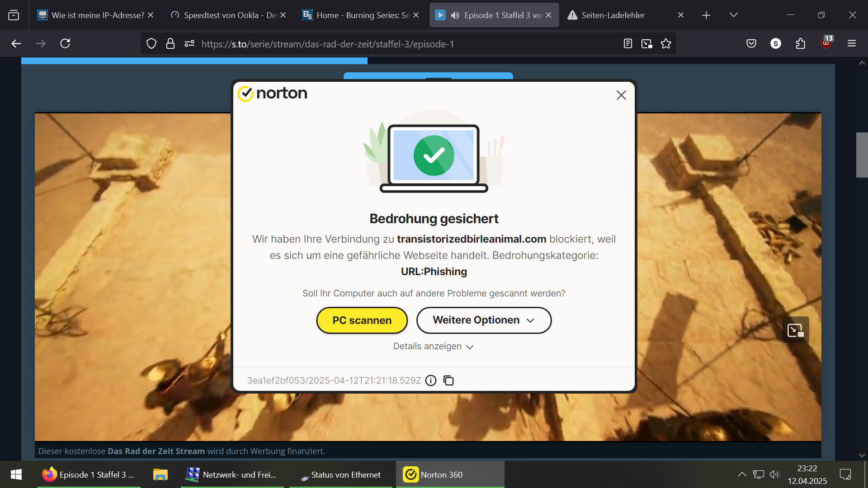This screenshot has width=868, height=488.
Task: Close the Burning Series tab
Action: tap(416, 15)
